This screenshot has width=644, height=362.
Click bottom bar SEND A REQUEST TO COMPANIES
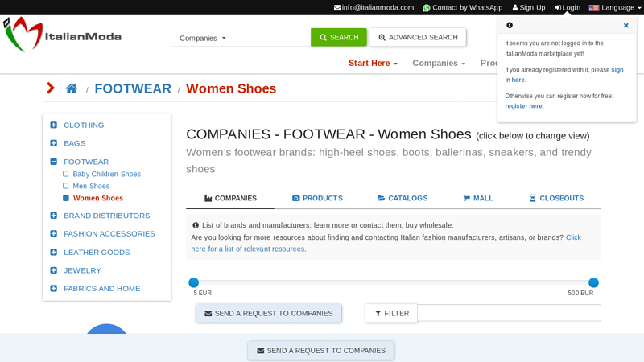[320, 351]
